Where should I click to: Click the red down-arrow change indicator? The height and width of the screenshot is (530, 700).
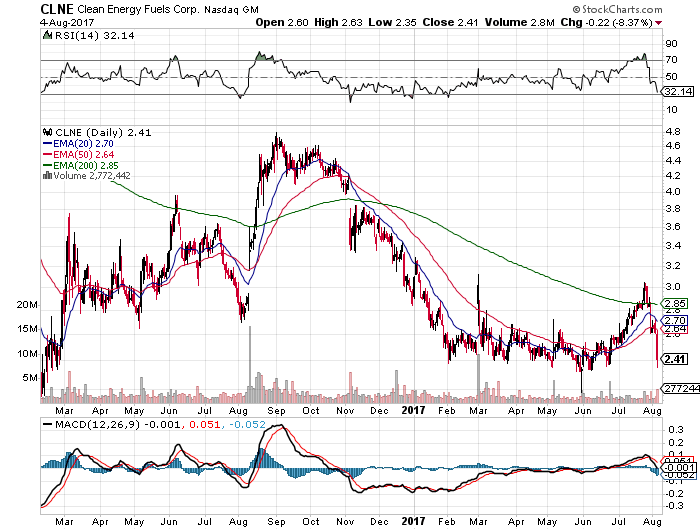(658, 23)
